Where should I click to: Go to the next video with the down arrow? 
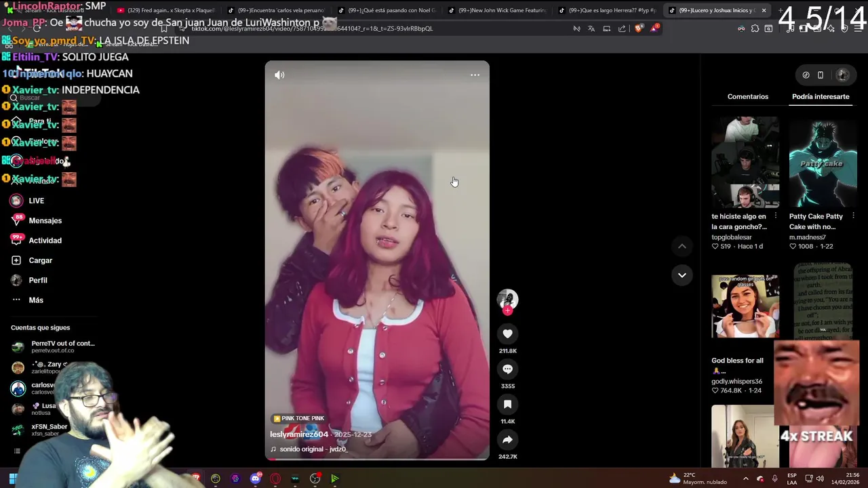682,275
